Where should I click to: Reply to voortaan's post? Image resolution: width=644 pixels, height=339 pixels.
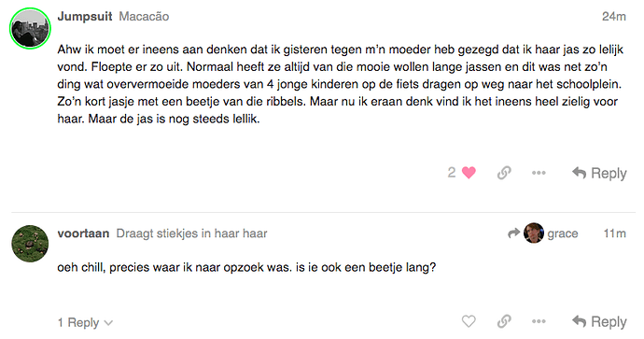pyautogui.click(x=599, y=322)
